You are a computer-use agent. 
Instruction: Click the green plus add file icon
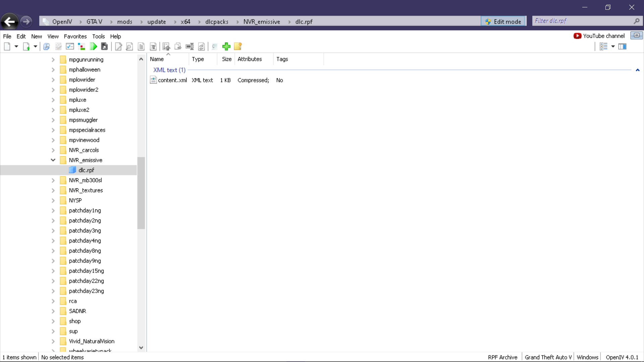pos(226,47)
